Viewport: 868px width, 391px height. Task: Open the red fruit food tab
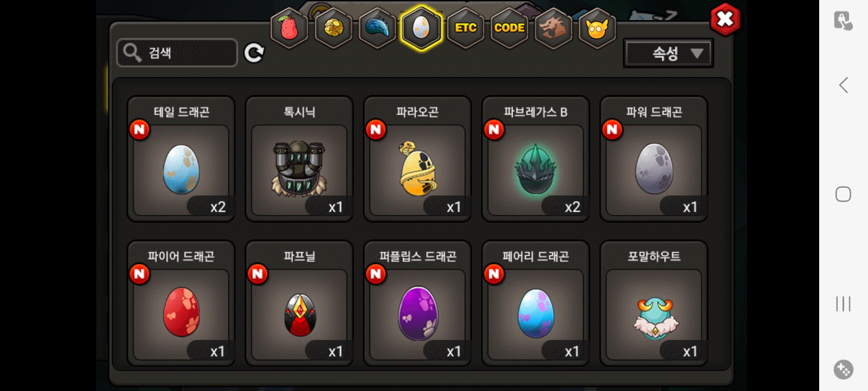(x=289, y=28)
